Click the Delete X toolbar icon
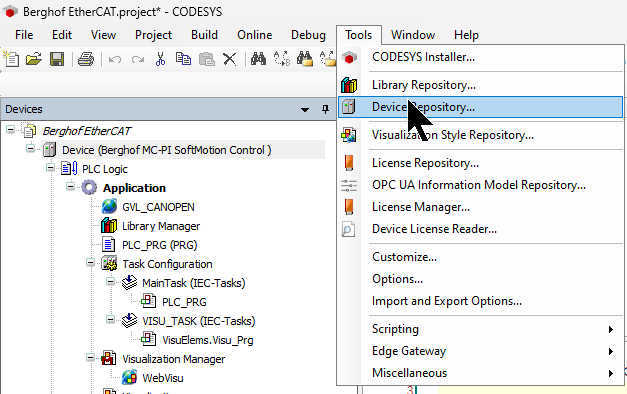 point(230,60)
